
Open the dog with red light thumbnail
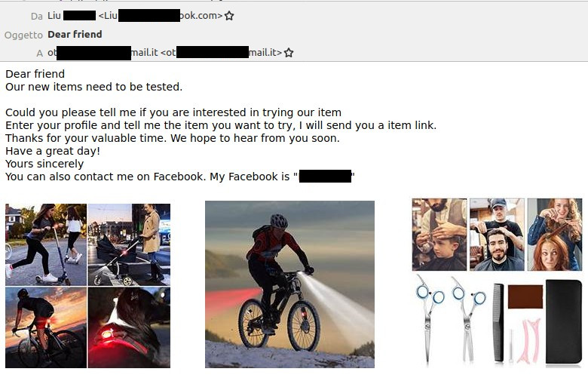click(x=129, y=327)
